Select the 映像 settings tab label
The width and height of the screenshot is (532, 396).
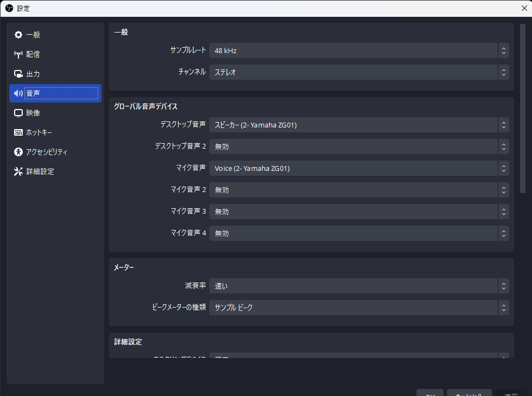(x=33, y=113)
